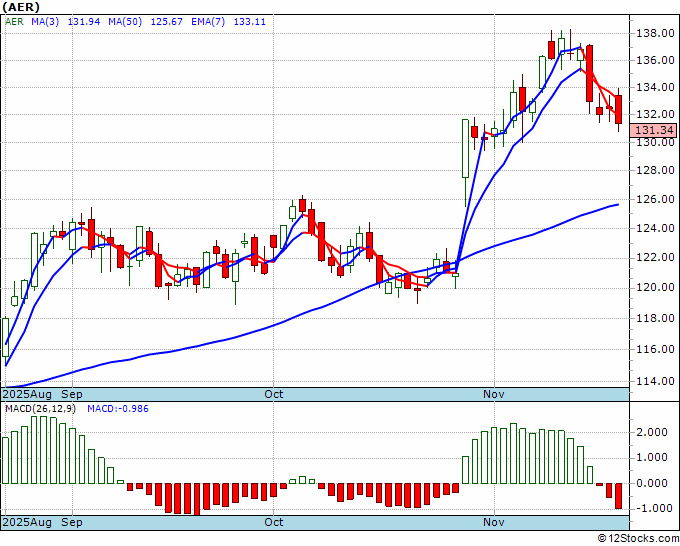680x546 pixels.
Task: Click Sep on the price chart time axis
Action: coord(72,394)
